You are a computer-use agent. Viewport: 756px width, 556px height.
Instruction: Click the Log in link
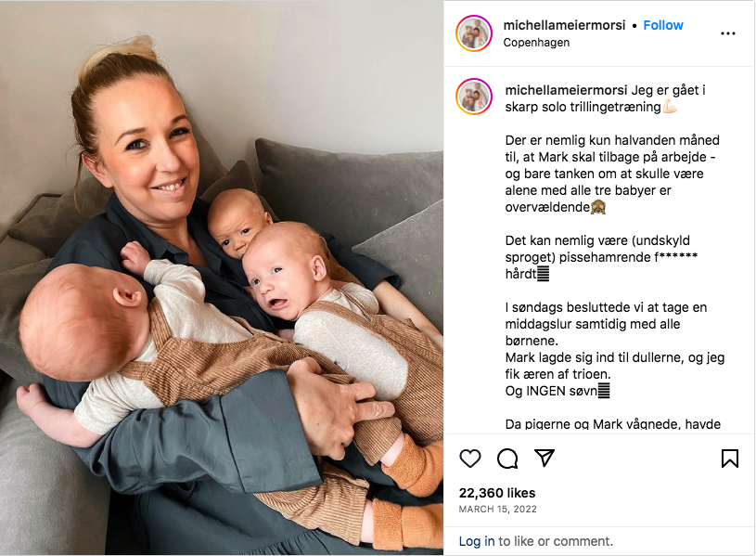[x=477, y=541]
